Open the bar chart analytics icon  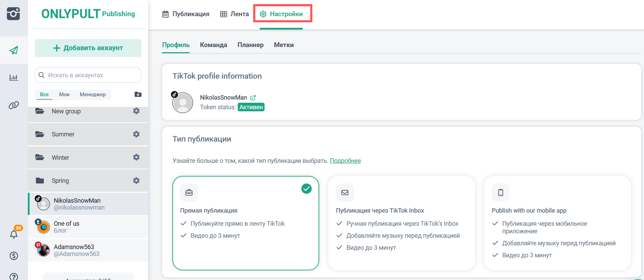tap(14, 78)
